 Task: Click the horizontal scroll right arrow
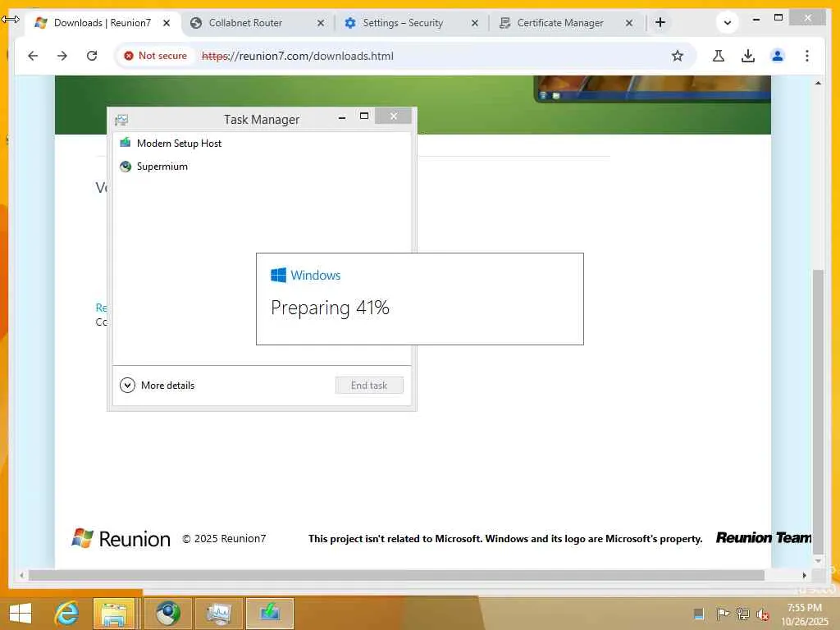coord(805,575)
